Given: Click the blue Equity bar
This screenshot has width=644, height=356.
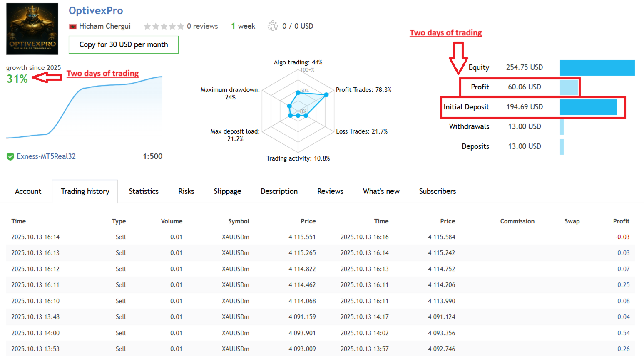Looking at the screenshot, I should pyautogui.click(x=597, y=68).
